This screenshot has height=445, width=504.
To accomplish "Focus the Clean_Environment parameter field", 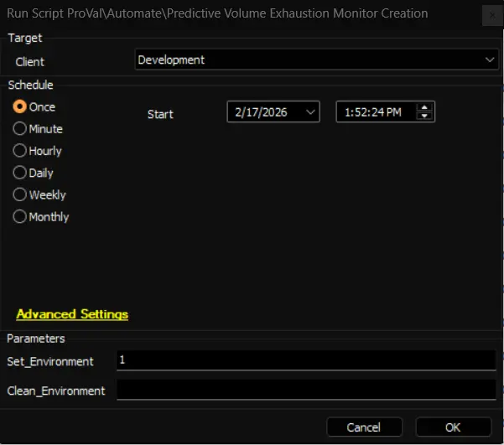I will tap(306, 390).
